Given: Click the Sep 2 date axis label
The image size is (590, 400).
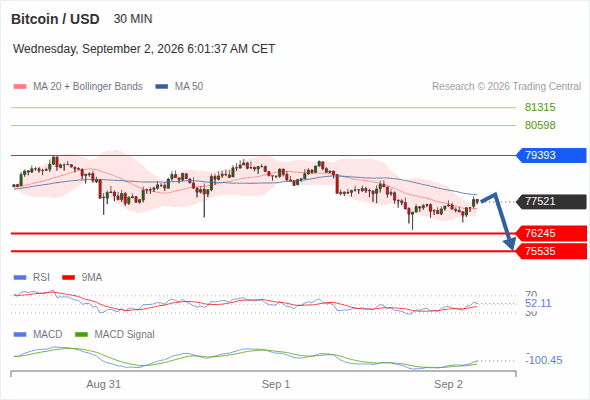Looking at the screenshot, I should tap(448, 384).
